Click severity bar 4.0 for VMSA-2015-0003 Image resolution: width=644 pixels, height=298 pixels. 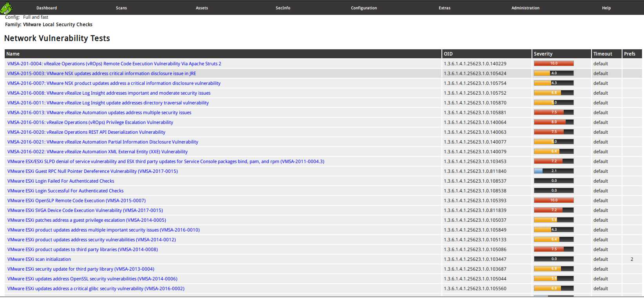click(554, 73)
